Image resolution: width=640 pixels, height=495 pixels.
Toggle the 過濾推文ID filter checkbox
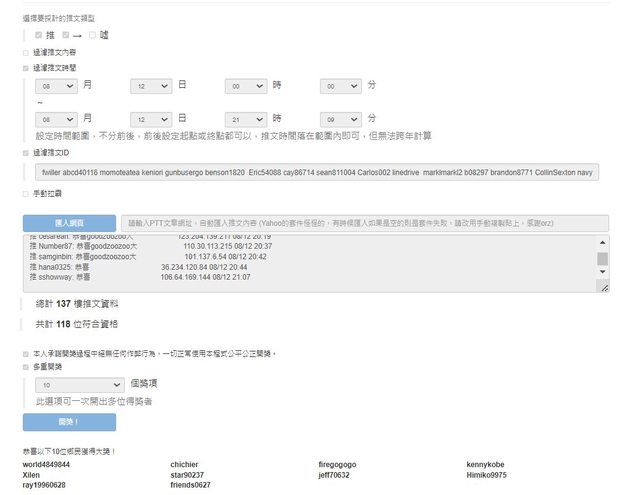click(x=26, y=153)
